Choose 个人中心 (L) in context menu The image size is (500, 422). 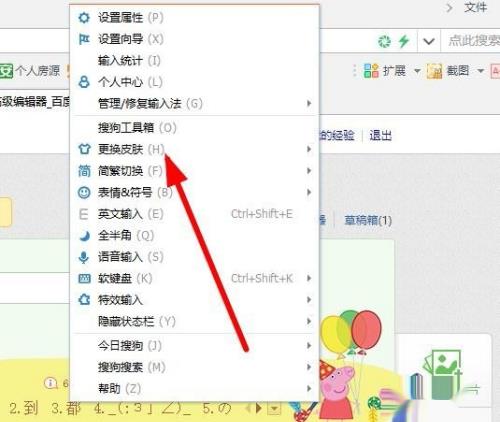coord(194,82)
